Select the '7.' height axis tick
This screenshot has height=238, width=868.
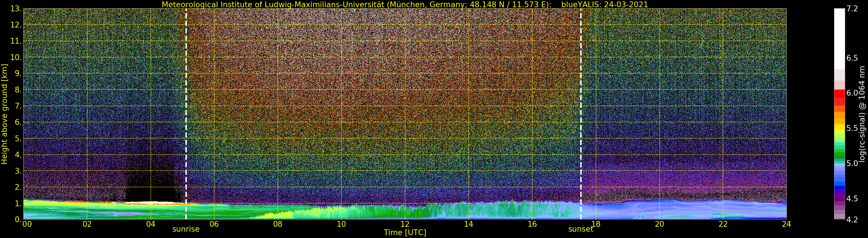point(18,106)
